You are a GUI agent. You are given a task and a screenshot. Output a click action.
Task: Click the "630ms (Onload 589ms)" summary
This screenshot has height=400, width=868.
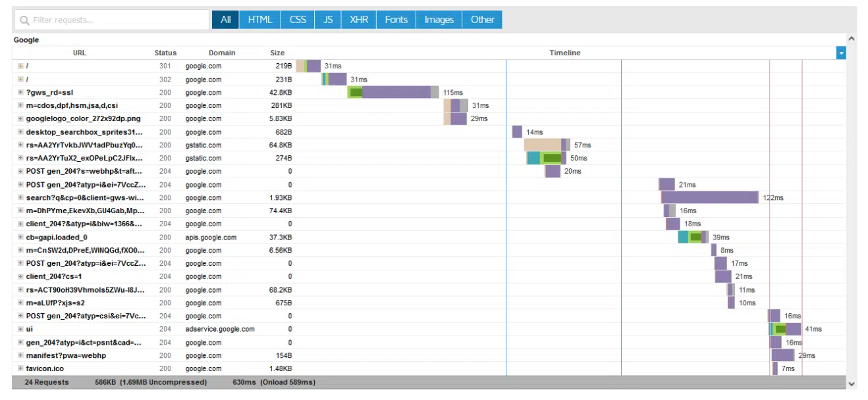click(274, 382)
